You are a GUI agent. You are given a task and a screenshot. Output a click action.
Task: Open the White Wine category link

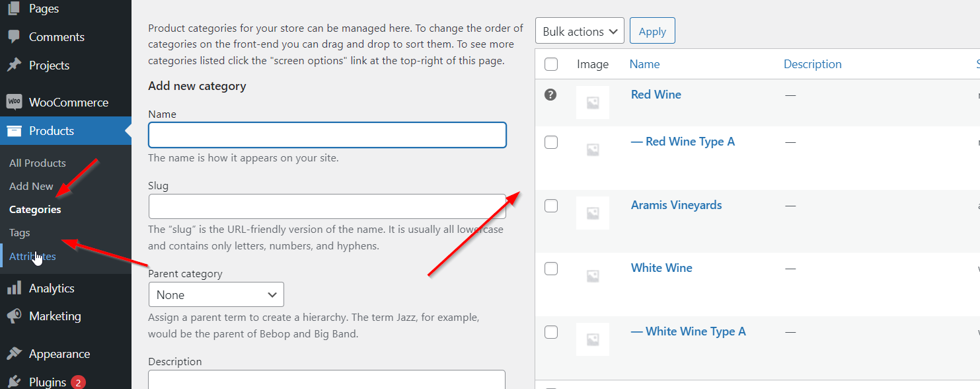pyautogui.click(x=661, y=268)
